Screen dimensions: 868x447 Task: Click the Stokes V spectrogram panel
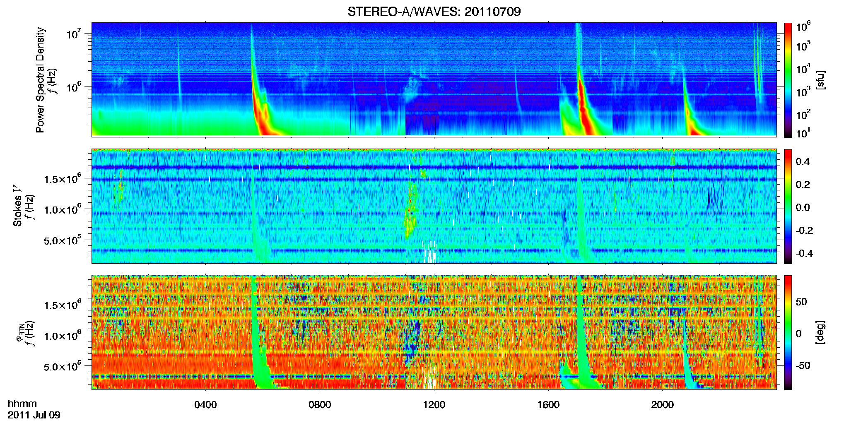434,206
